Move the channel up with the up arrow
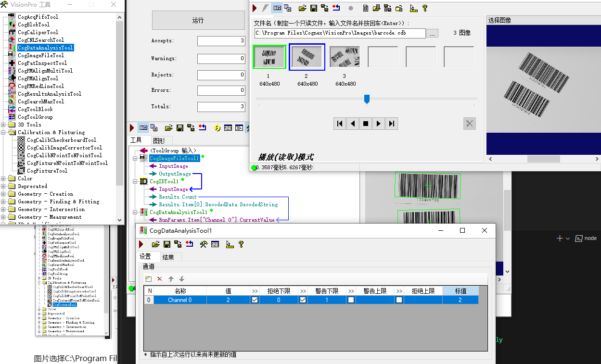Viewport: 601px width, 364px height. [171, 279]
